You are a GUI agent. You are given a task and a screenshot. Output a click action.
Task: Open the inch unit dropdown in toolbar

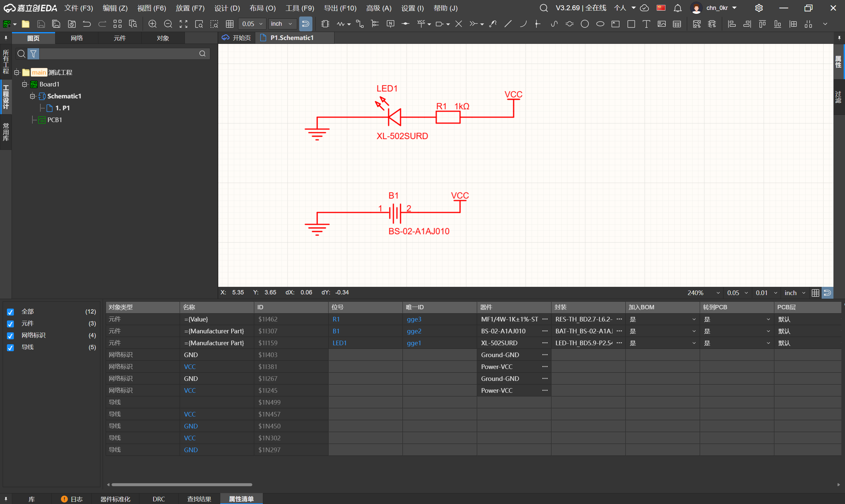pyautogui.click(x=282, y=24)
